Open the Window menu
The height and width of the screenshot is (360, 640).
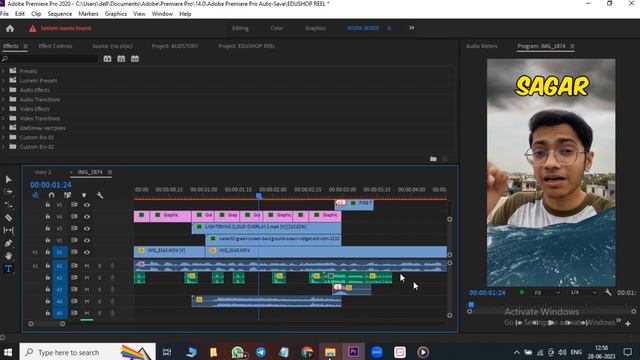click(x=162, y=14)
